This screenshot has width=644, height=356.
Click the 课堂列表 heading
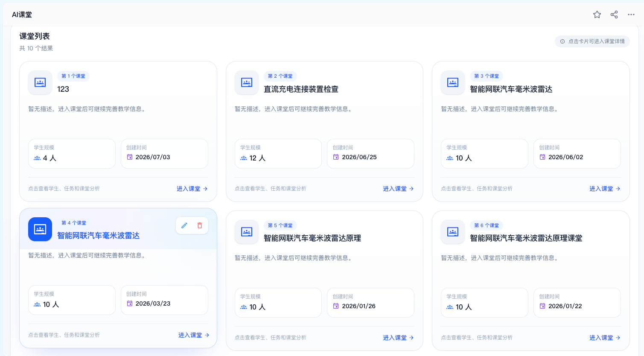[35, 36]
